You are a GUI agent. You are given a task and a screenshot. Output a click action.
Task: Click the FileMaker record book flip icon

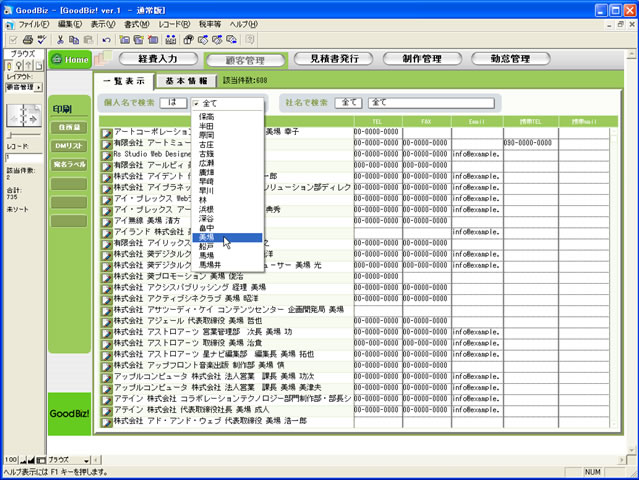(x=21, y=114)
